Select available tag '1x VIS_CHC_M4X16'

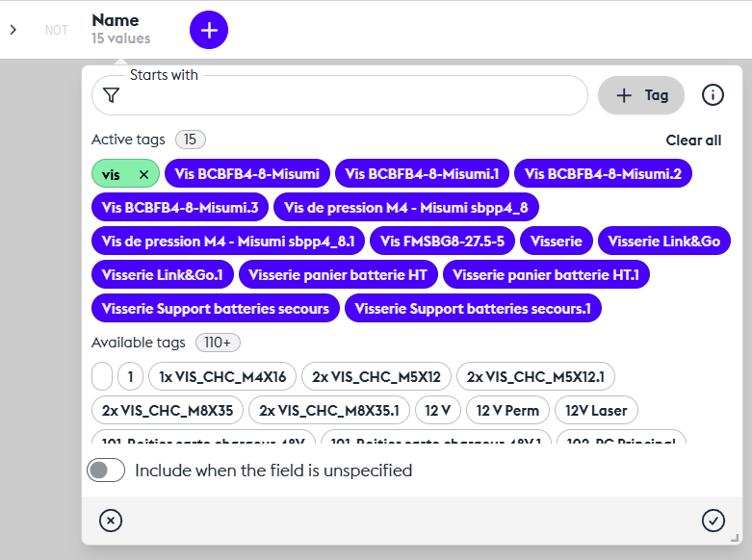point(221,376)
